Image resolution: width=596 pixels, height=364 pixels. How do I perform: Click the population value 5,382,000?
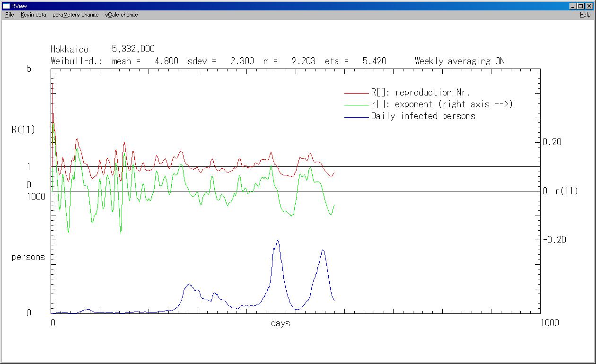[x=133, y=49]
